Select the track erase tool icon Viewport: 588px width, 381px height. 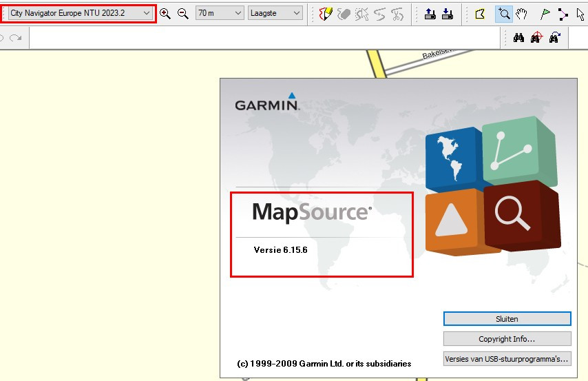point(344,14)
